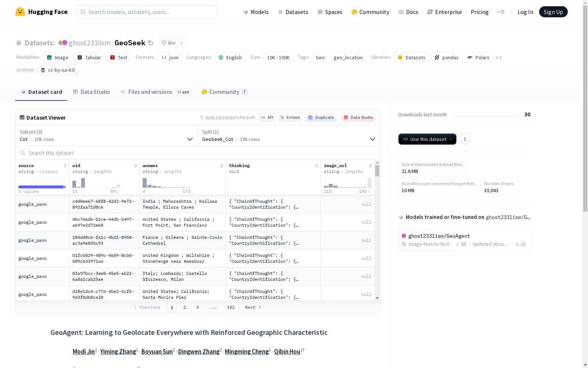Open the API button in Dataset Viewer

267,117
